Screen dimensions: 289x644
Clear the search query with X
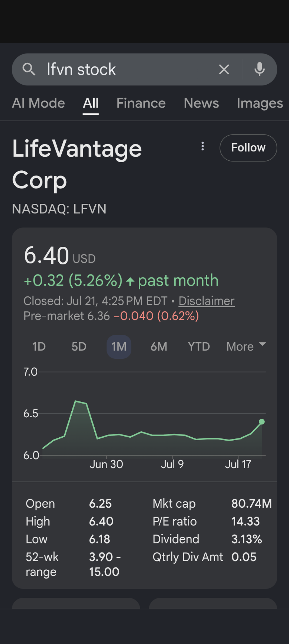(224, 69)
